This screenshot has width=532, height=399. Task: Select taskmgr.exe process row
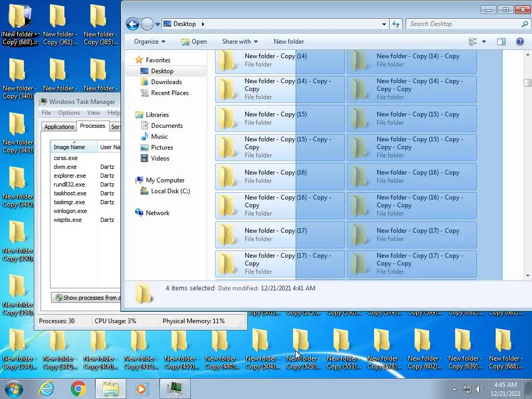(x=86, y=202)
